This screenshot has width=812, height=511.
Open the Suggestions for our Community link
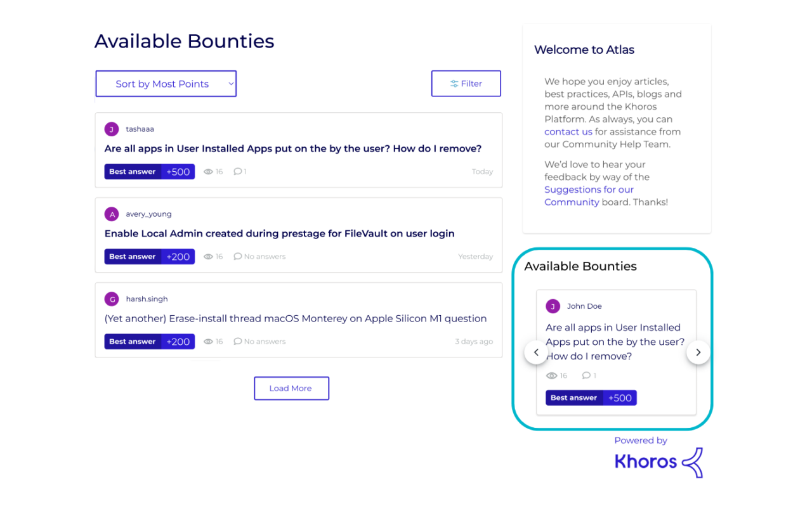pyautogui.click(x=589, y=189)
